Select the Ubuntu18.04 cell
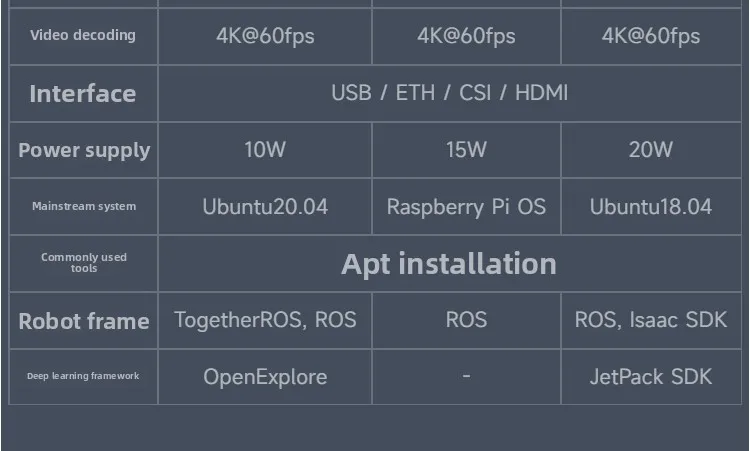 pos(651,207)
